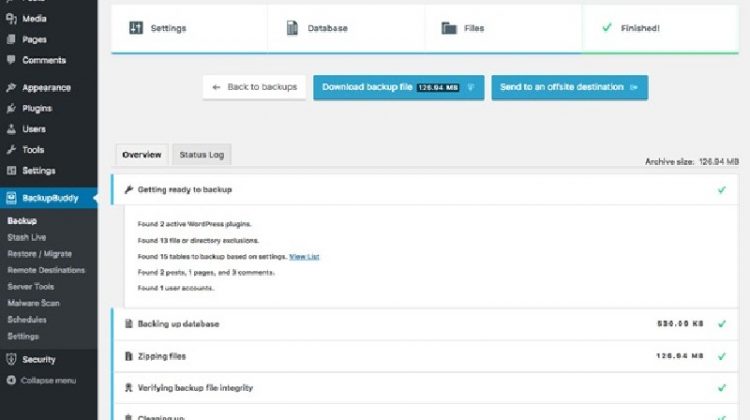Click the Verifying integrity icon

pos(128,387)
